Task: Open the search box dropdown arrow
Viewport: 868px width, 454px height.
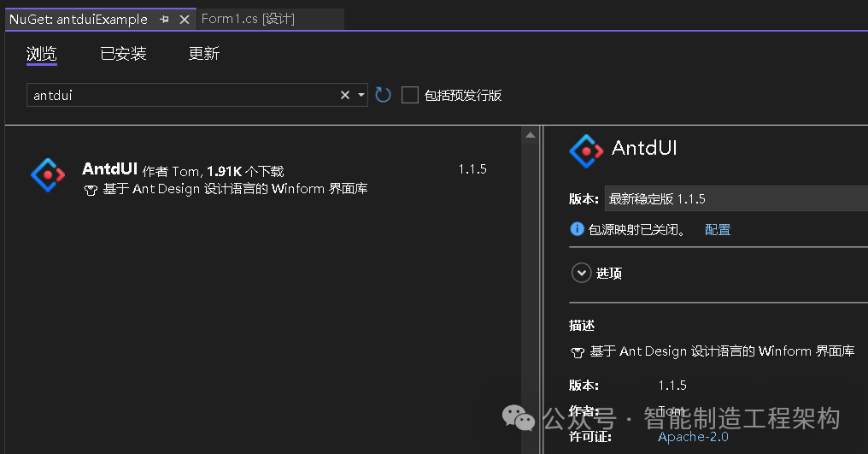Action: (361, 96)
